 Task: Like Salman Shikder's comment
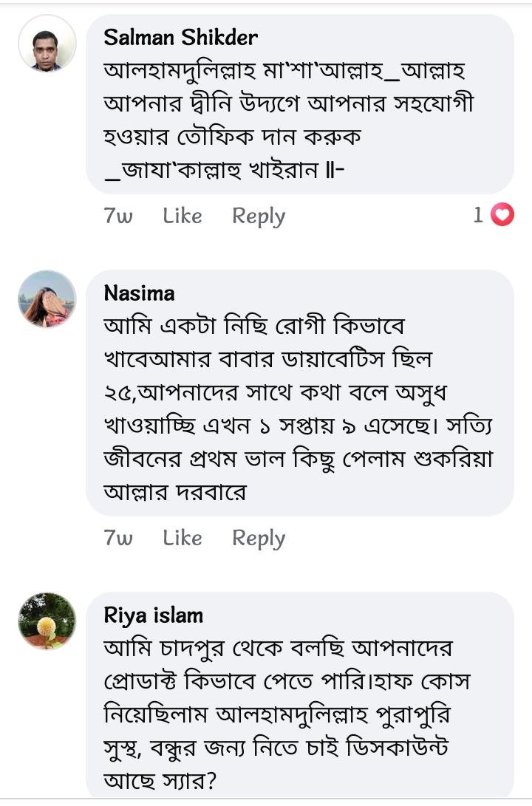[183, 216]
